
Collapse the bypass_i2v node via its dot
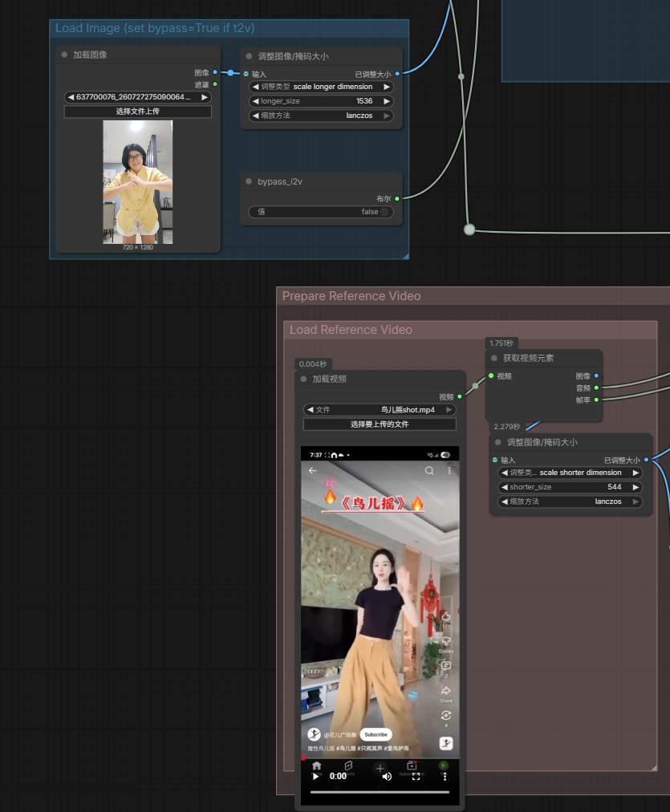click(249, 181)
